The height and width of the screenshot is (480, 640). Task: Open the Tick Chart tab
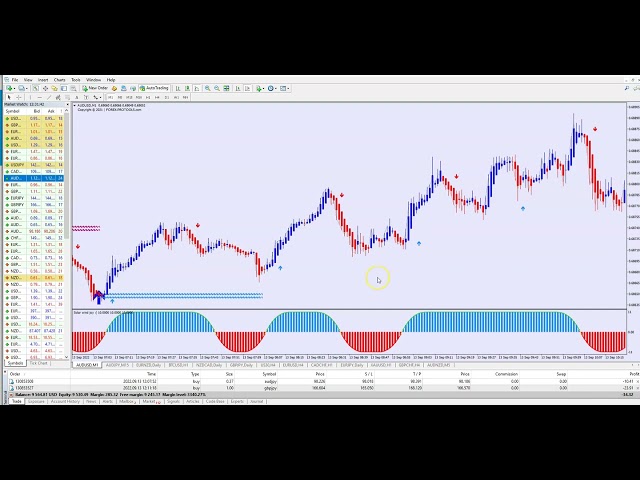tap(38, 363)
